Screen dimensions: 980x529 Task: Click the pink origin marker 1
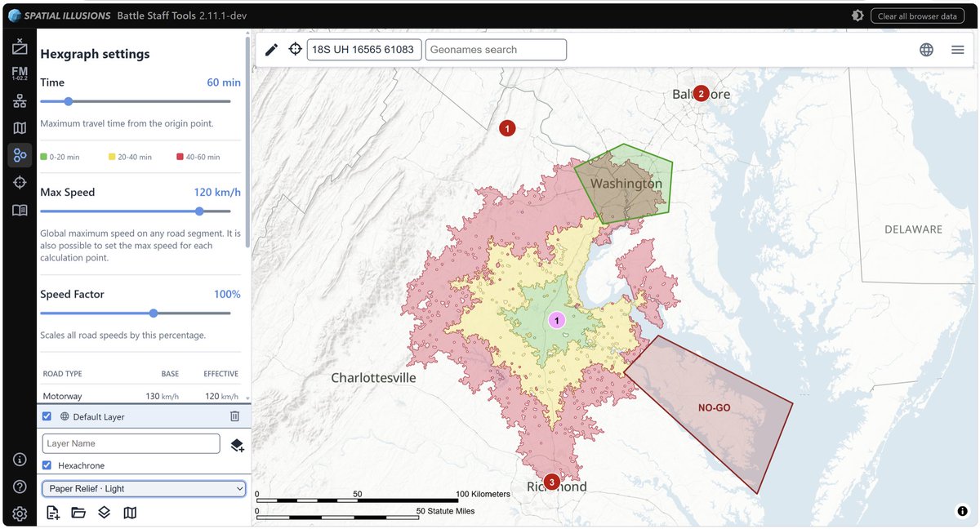point(557,321)
